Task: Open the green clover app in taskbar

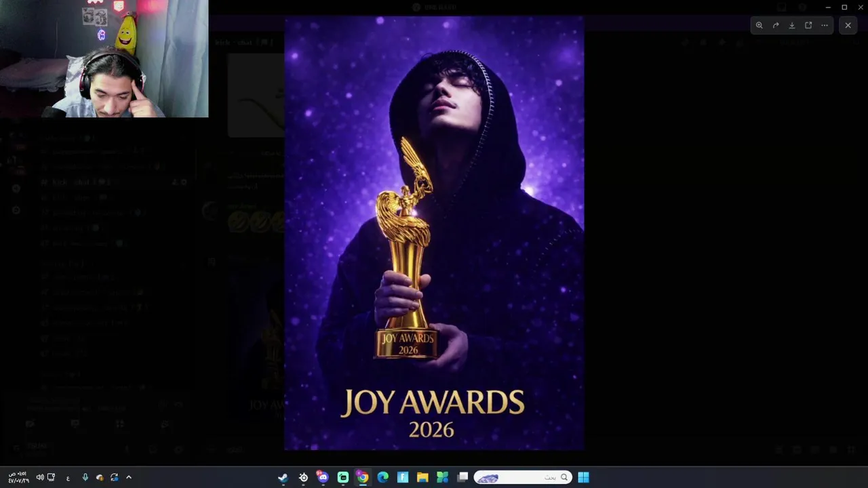Action: tap(442, 477)
